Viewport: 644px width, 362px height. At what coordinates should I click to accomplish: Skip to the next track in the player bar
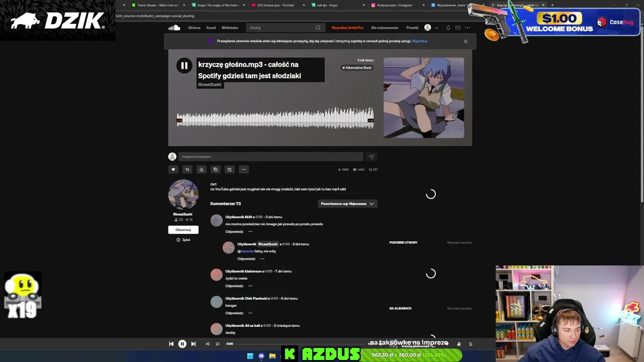pyautogui.click(x=193, y=344)
